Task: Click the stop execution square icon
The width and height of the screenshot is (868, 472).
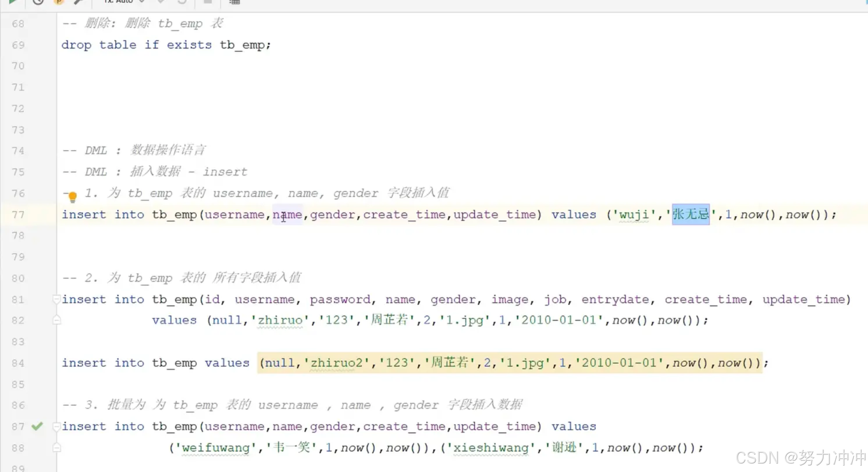Action: point(207,2)
